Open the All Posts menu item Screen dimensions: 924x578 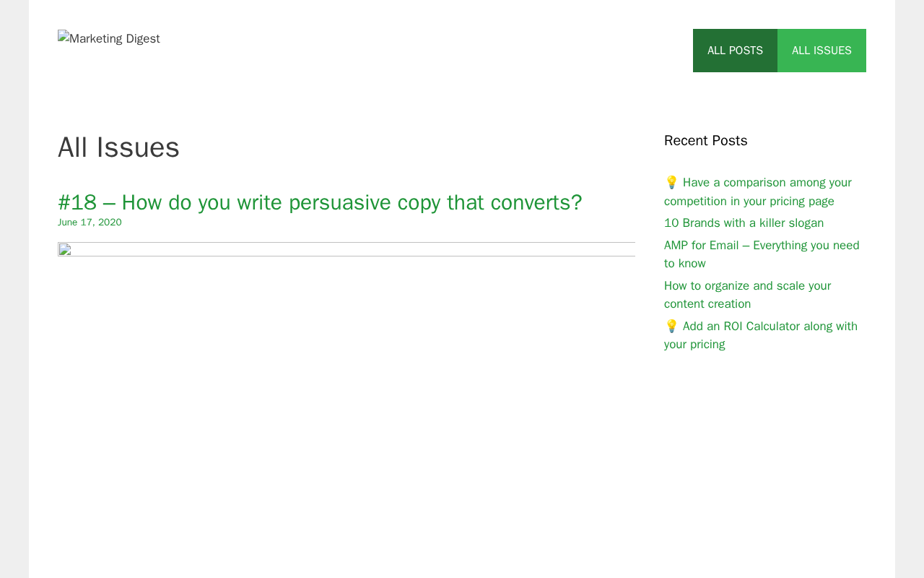[735, 51]
